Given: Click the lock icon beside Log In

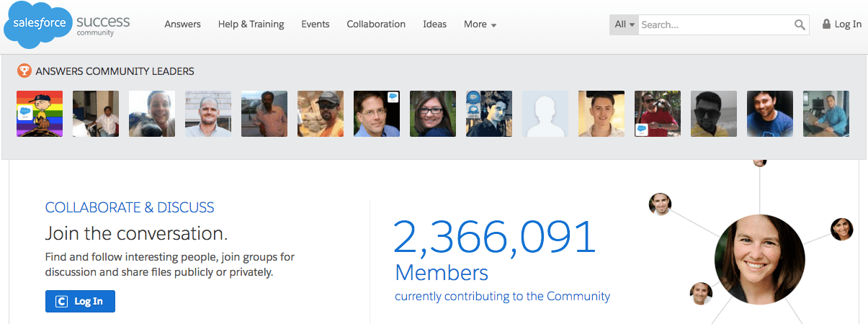Looking at the screenshot, I should [826, 24].
